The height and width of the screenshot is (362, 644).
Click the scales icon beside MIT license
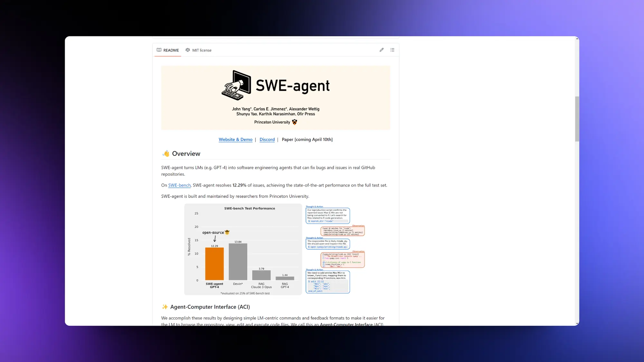coord(188,50)
